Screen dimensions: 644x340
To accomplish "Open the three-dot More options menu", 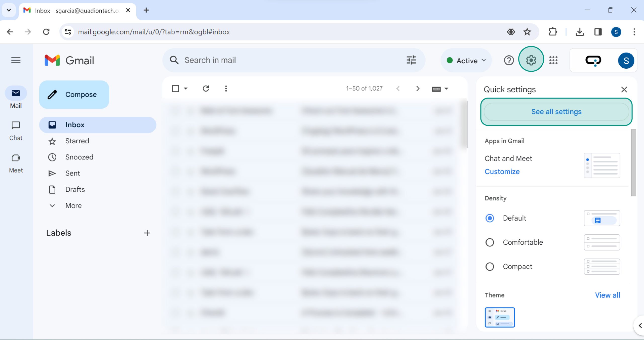I will point(226,89).
